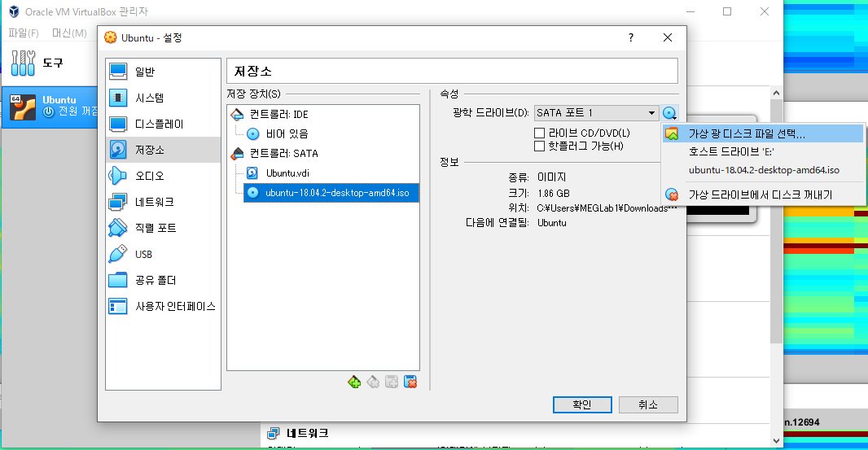Choose ubuntu-18.04.2-desktop-amd64.iso in popup menu
This screenshot has width=868, height=450.
tap(763, 170)
